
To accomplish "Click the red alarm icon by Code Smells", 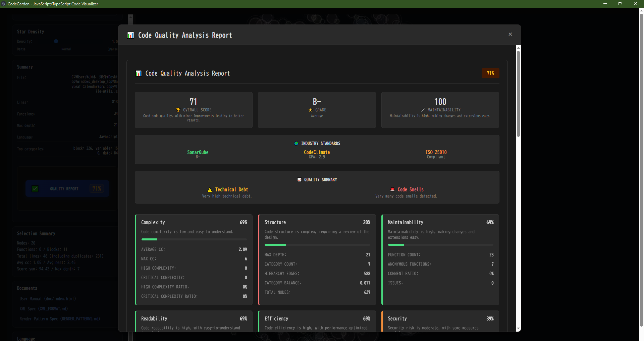I will point(392,189).
